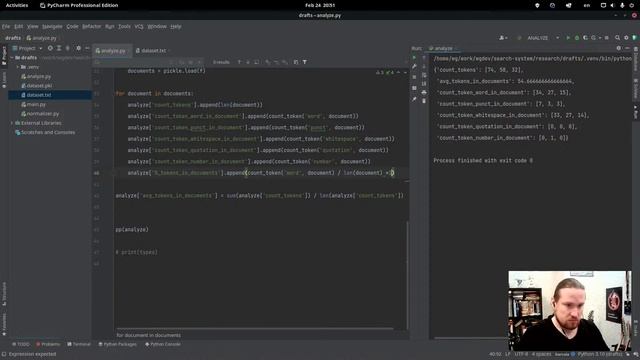Open the ANALYZE run configuration dropdown
Viewport: 640px width, 360px height.
tap(542, 38)
